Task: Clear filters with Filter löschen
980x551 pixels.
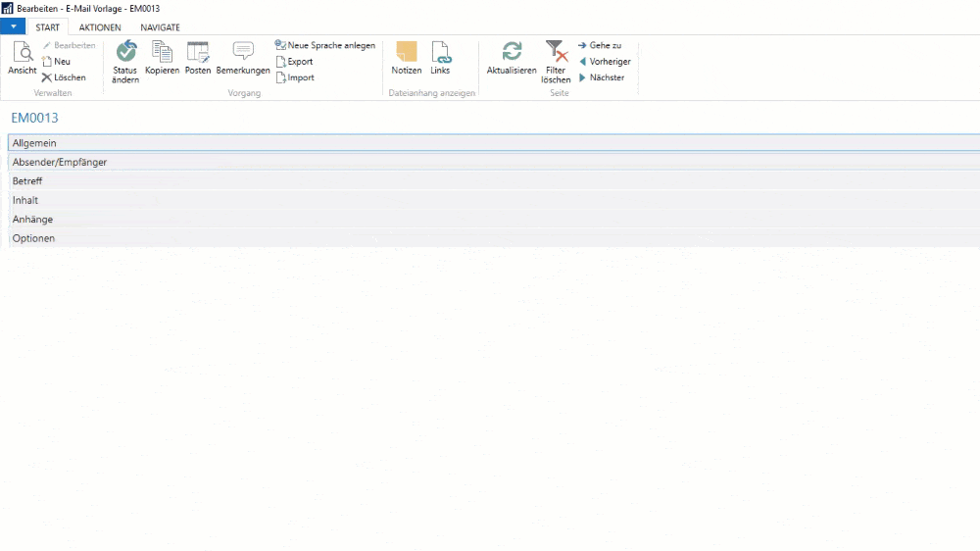Action: point(556,62)
